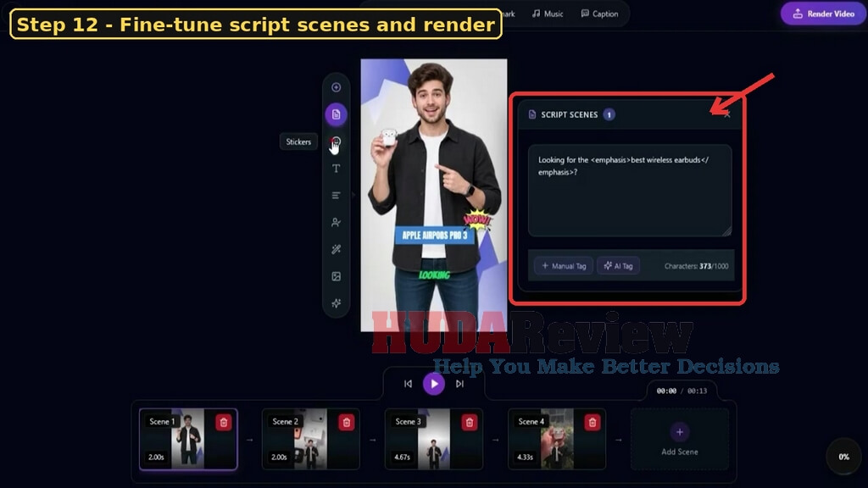The height and width of the screenshot is (488, 868).
Task: Open the Stickers tool in sidebar
Action: [336, 141]
